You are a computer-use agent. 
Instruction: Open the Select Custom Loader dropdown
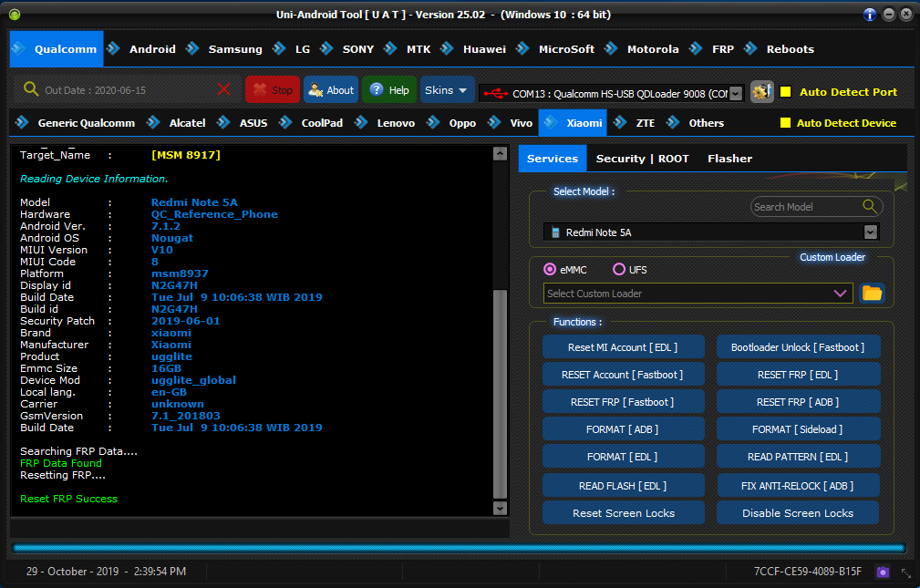pyautogui.click(x=840, y=294)
